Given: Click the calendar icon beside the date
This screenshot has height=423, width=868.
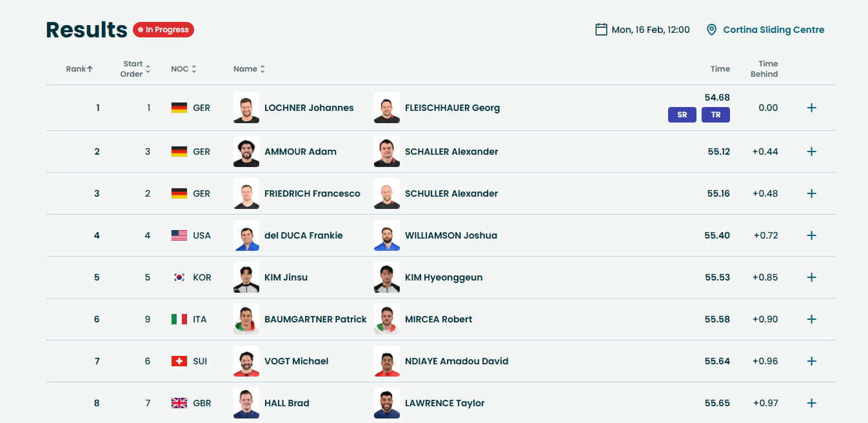Looking at the screenshot, I should point(601,30).
